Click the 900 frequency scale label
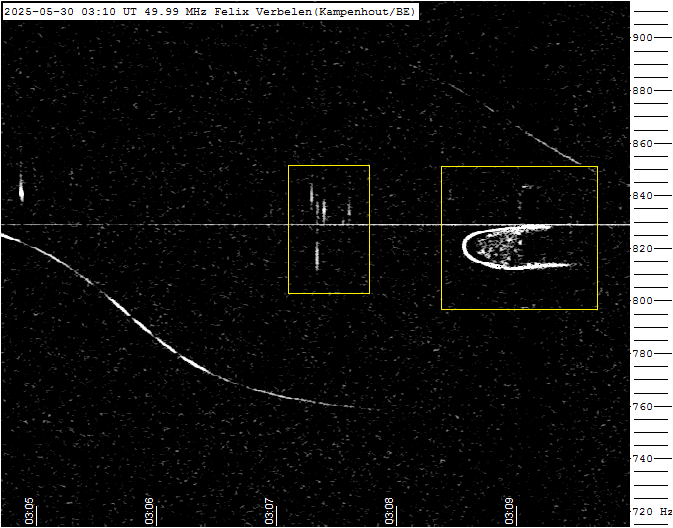673x528 pixels. 642,38
